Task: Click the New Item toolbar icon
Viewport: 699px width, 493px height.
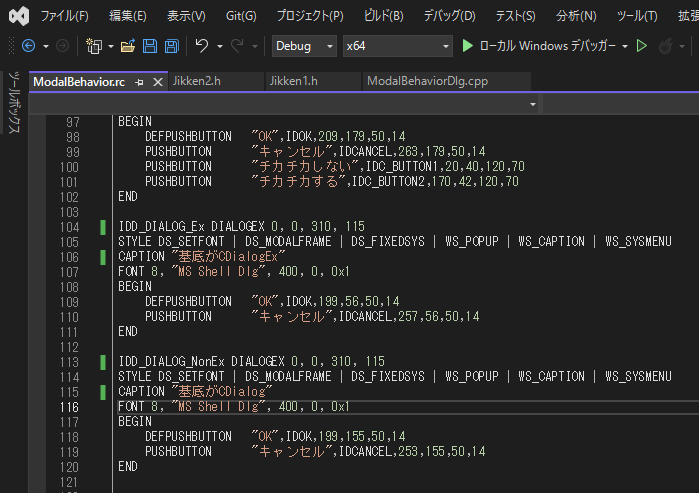Action: point(94,46)
